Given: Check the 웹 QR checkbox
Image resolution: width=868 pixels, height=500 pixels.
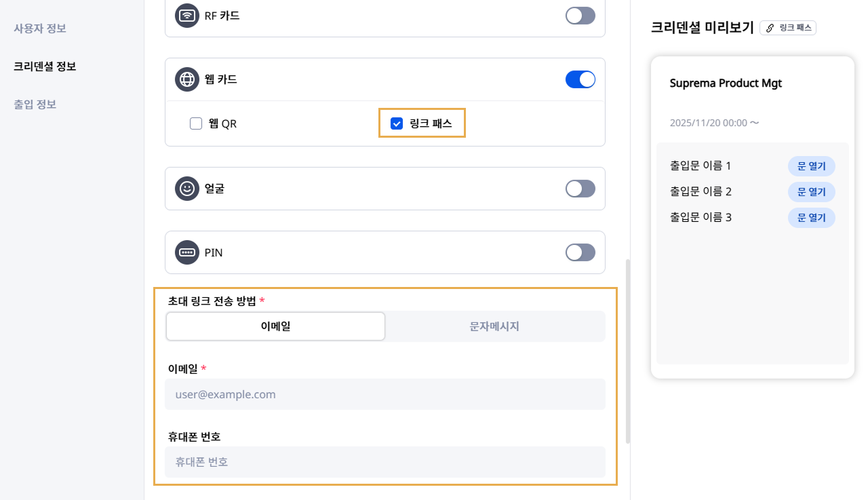Looking at the screenshot, I should [x=196, y=123].
